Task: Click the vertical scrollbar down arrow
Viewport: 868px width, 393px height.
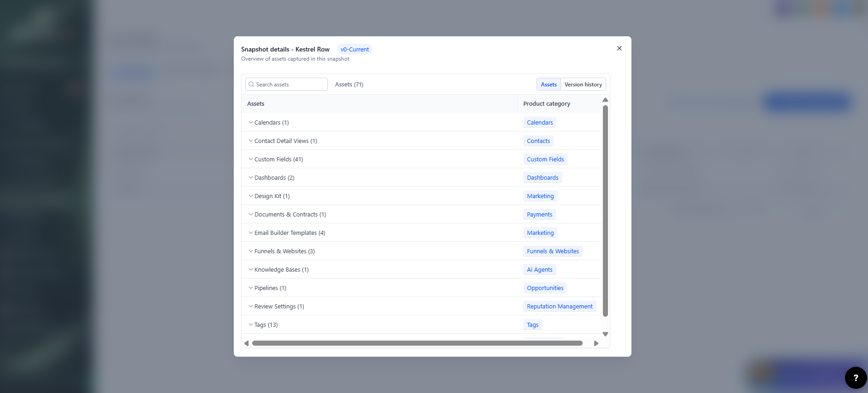Action: point(606,334)
